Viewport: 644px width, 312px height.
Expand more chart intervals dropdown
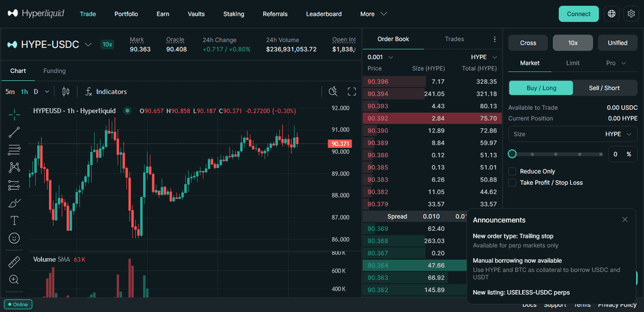pyautogui.click(x=47, y=92)
